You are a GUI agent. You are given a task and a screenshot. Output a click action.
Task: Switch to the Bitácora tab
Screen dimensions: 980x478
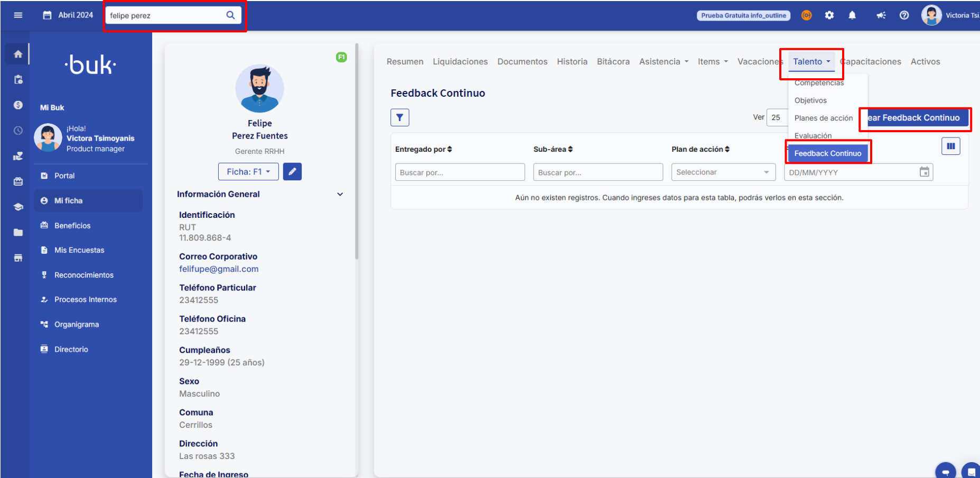click(x=613, y=61)
